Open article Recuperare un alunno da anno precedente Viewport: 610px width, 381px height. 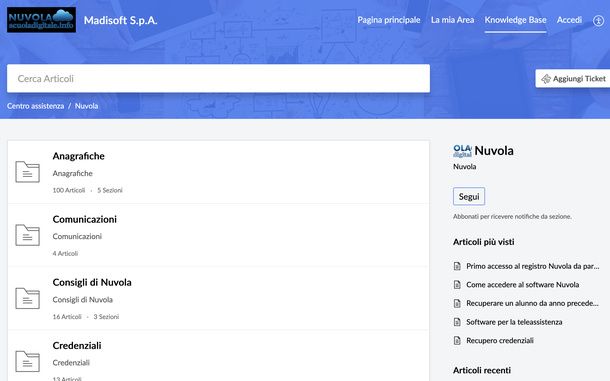pos(532,303)
